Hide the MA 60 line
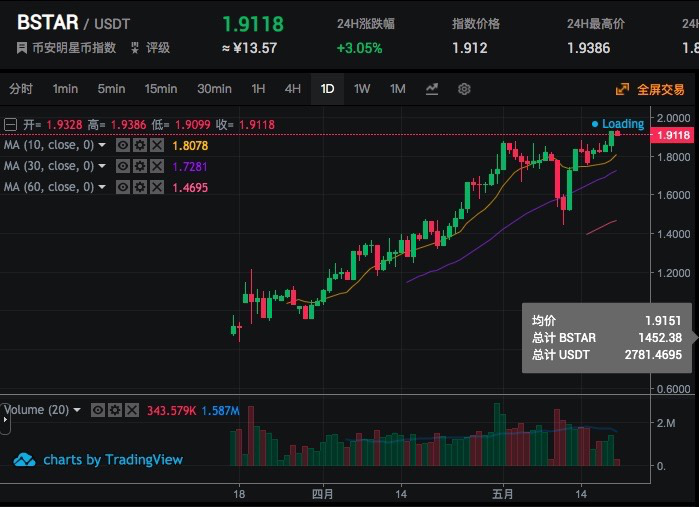 (123, 187)
